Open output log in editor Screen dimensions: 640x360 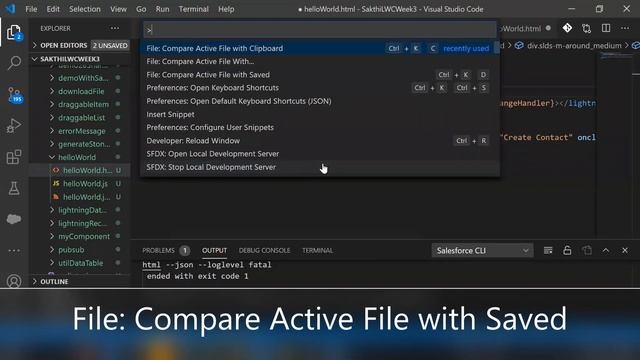(x=587, y=250)
